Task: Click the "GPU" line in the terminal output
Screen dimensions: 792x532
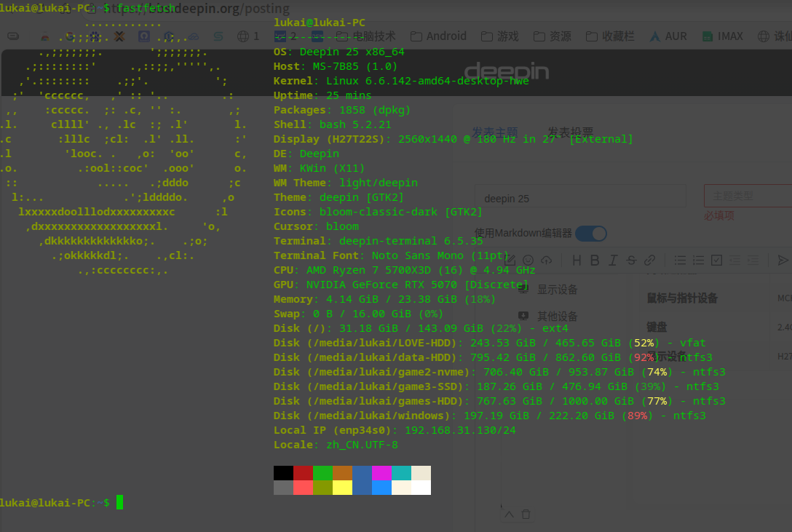Action: (x=401, y=285)
